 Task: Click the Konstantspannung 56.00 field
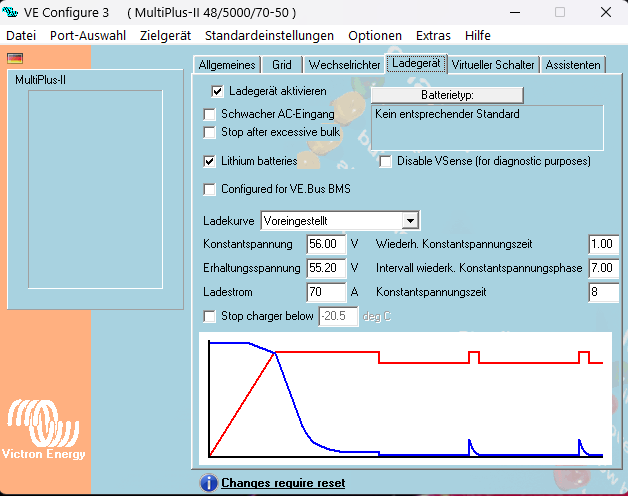click(326, 244)
